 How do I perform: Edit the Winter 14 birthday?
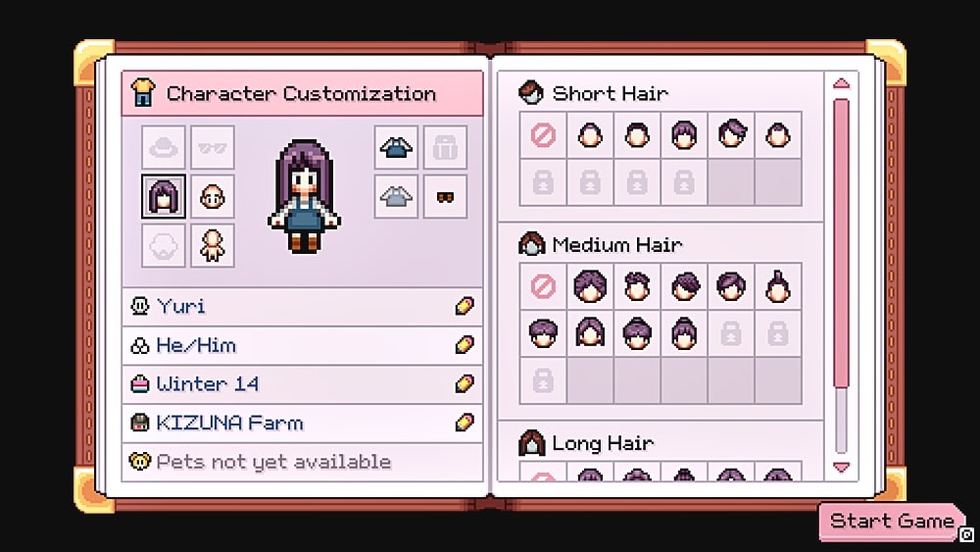coord(465,383)
